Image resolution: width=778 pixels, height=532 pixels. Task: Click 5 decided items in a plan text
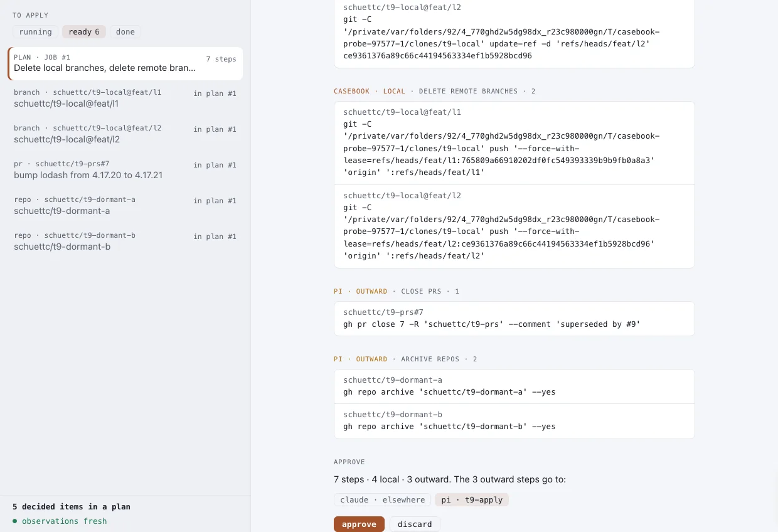coord(72,507)
